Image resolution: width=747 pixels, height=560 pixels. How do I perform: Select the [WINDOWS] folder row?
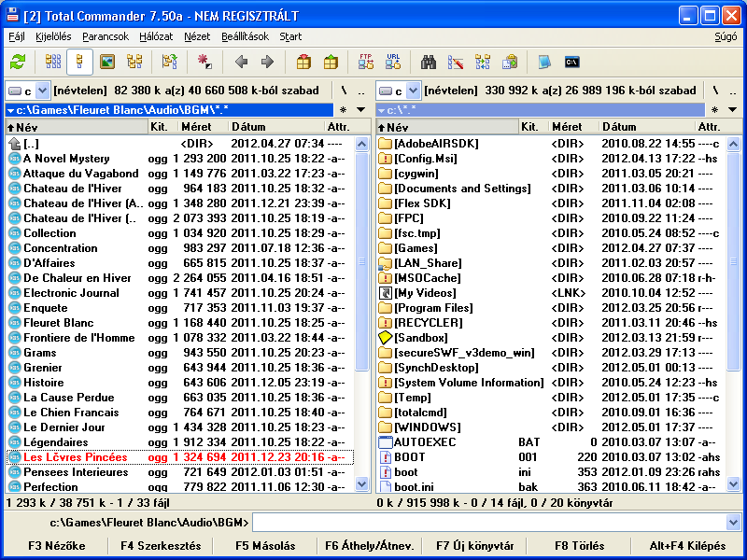[x=551, y=427]
